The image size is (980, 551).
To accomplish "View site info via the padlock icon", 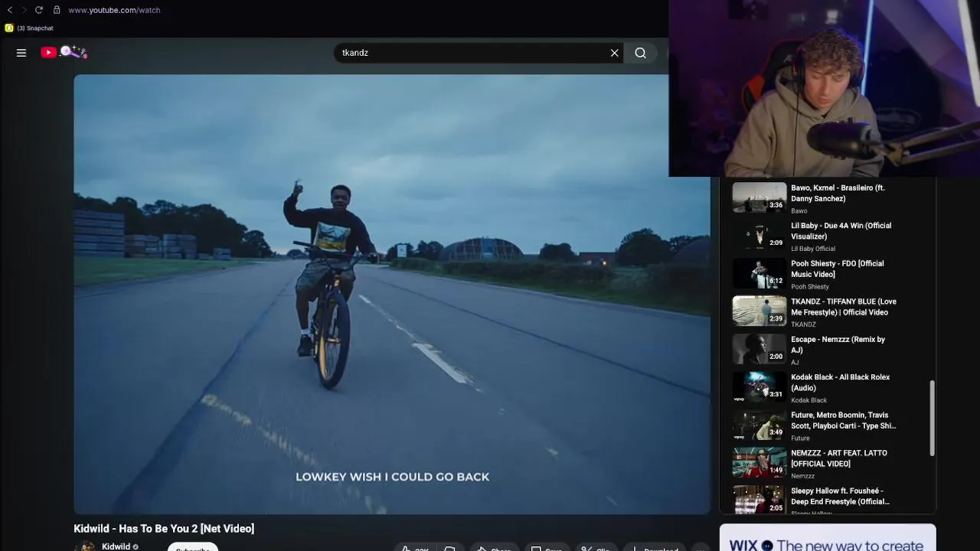I will coord(57,10).
